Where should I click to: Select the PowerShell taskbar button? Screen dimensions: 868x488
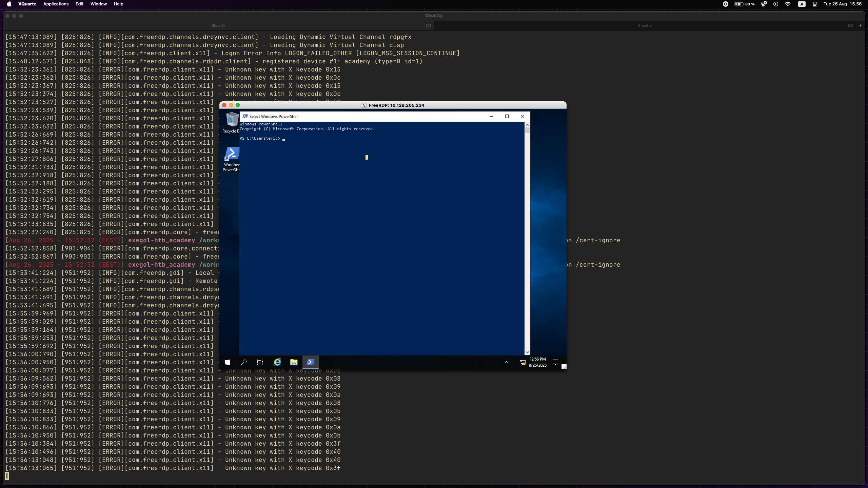point(310,362)
